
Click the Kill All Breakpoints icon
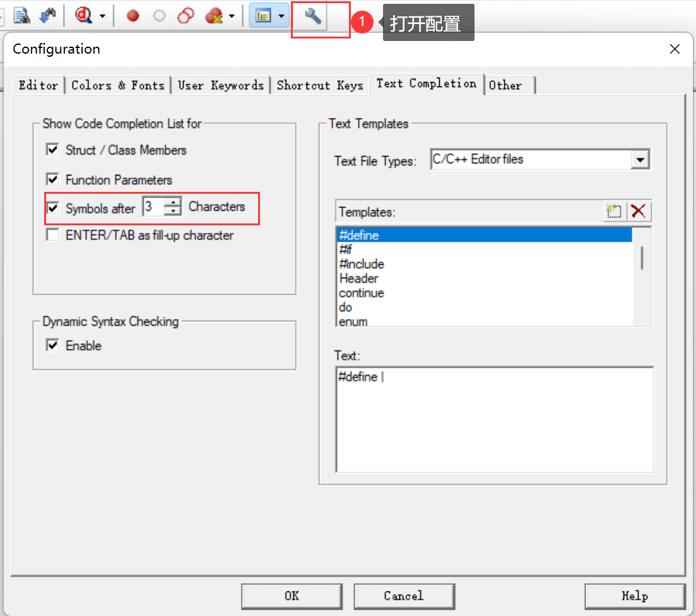tap(215, 17)
